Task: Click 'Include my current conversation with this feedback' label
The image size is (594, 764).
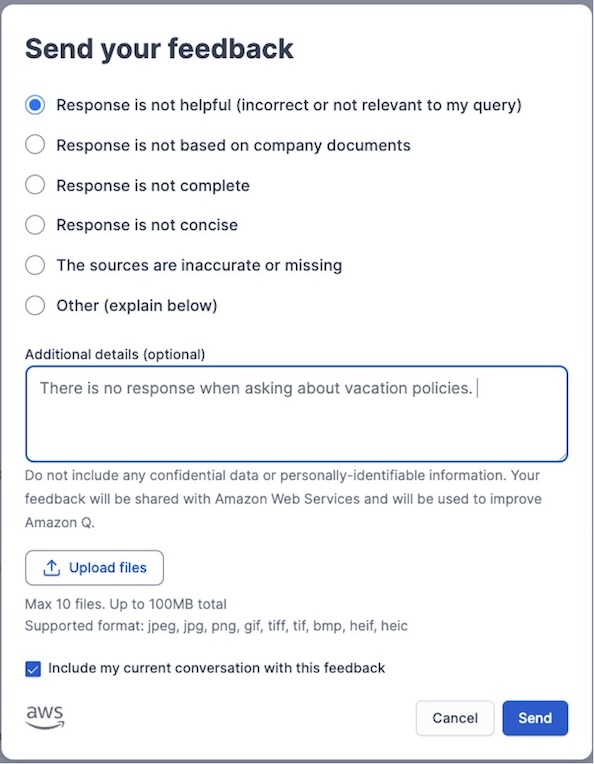Action: pyautogui.click(x=216, y=668)
